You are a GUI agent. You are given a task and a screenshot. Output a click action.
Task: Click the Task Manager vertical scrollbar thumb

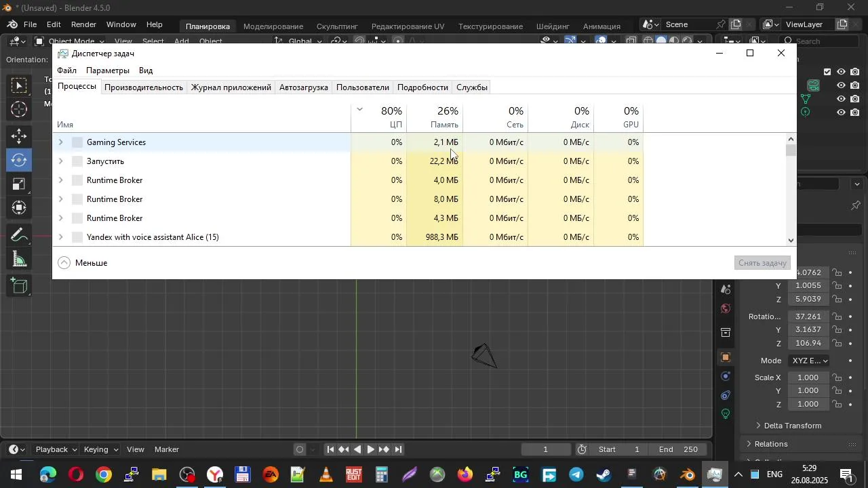click(x=791, y=150)
